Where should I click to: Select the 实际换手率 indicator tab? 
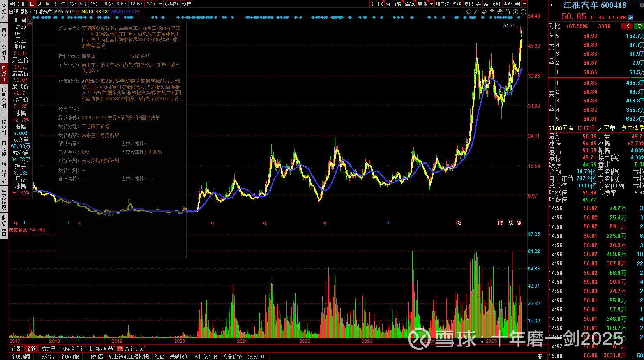point(72,349)
